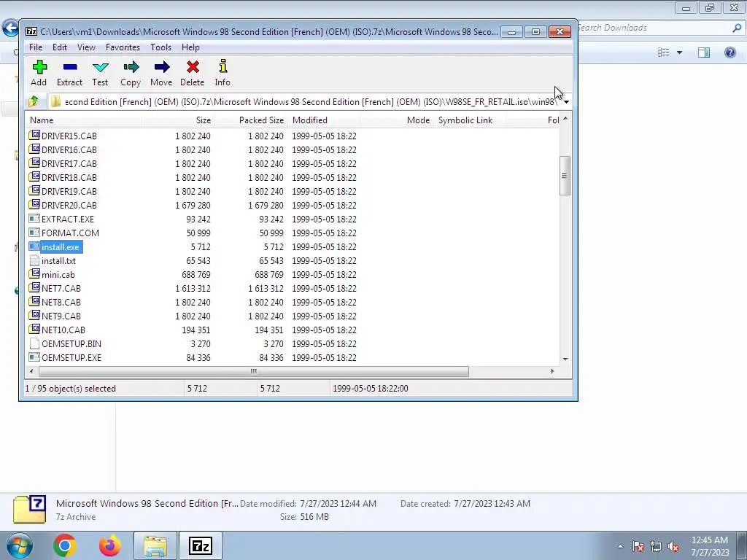747x560 pixels.
Task: Select NET10.CAB file name
Action: coord(63,330)
